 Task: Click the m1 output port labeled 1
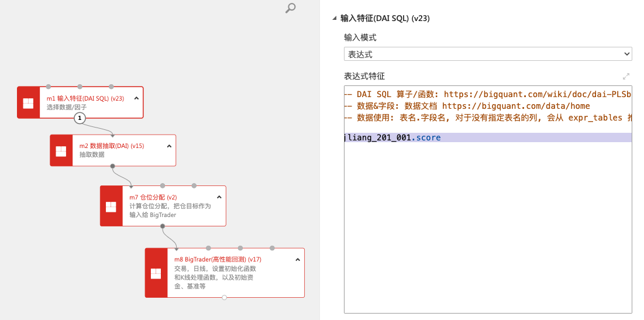click(x=80, y=118)
